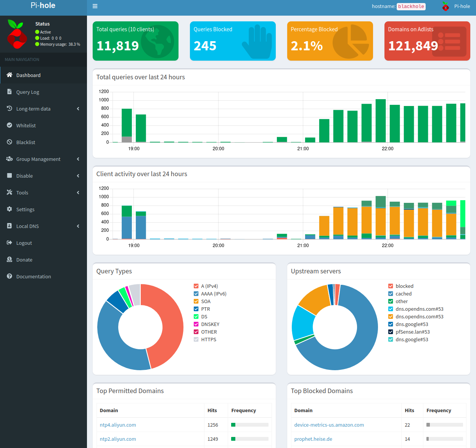Click the Settings gear icon
The image size is (476, 448).
(x=10, y=209)
